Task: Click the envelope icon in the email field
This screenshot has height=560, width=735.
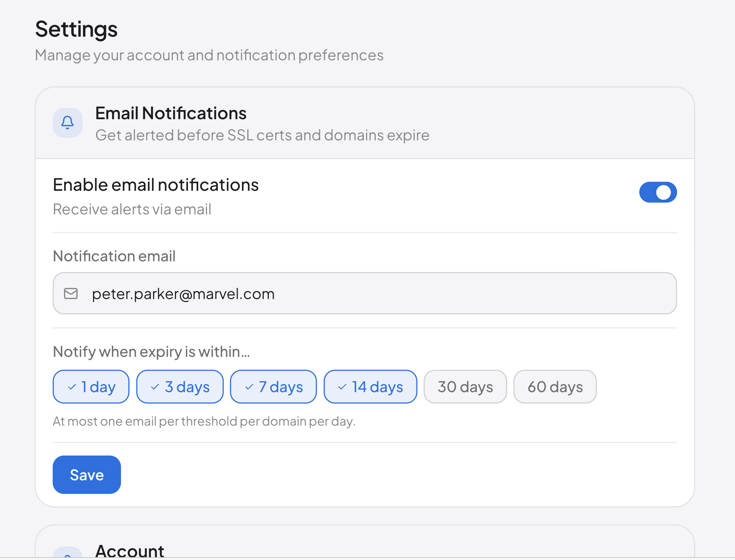Action: (71, 293)
